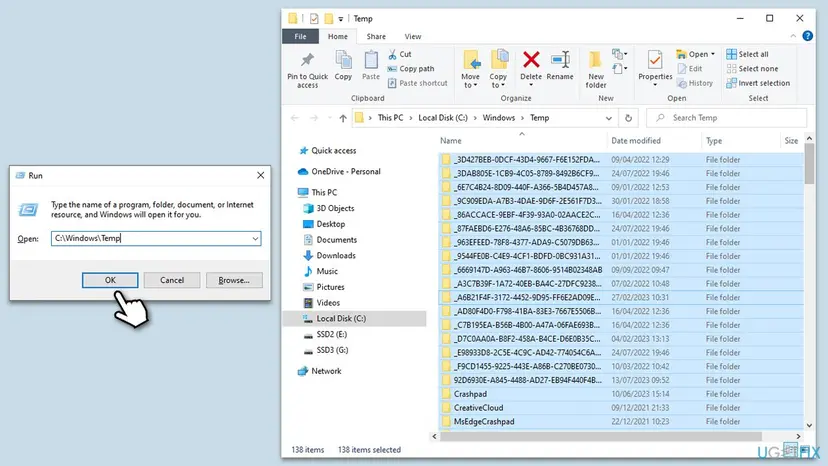This screenshot has width=828, height=466.
Task: Delete the selected items via ribbon
Action: coord(531,68)
